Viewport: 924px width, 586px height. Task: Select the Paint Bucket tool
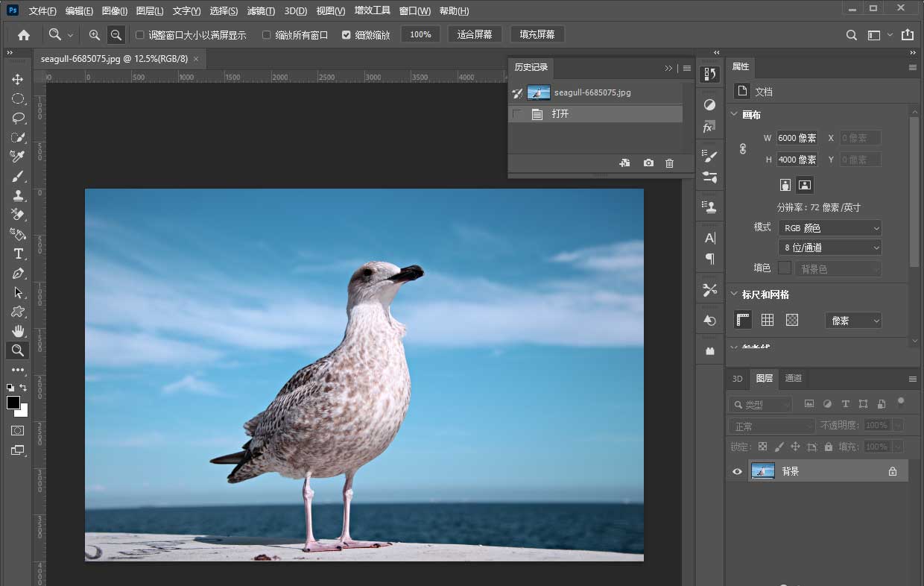coord(18,234)
